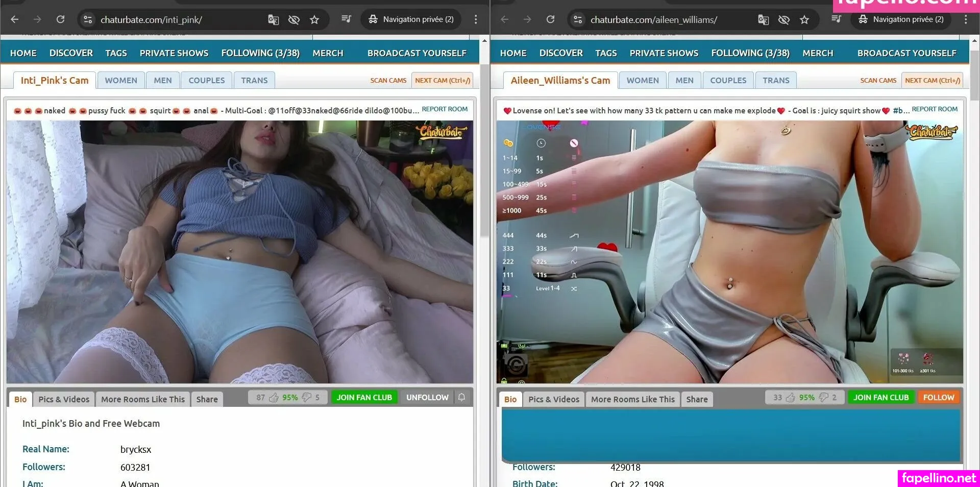
Task: Open the three-dot Chrome menu in the left window
Action: point(476,19)
